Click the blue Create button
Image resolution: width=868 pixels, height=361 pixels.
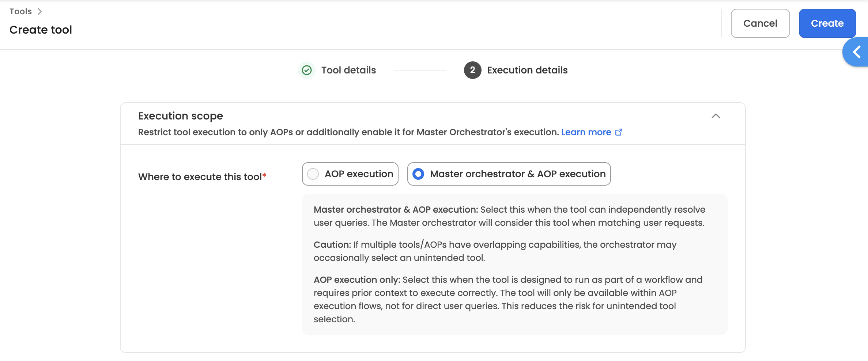(827, 23)
